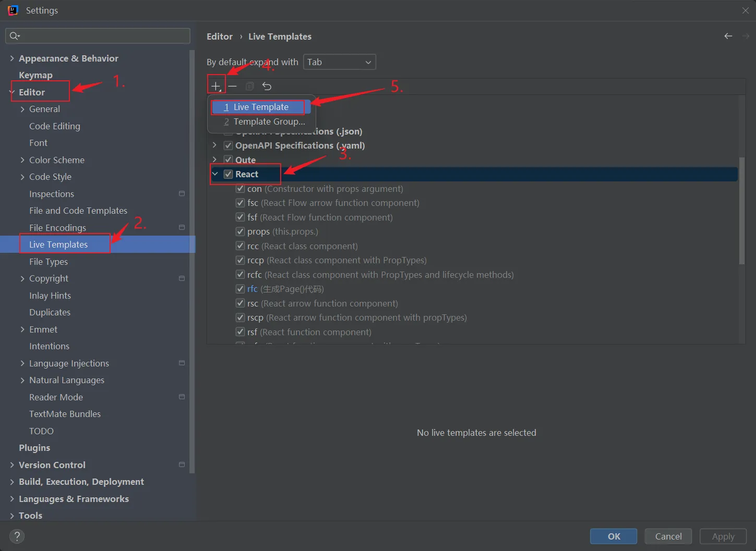Viewport: 756px width, 551px height.
Task: Toggle OpenAPI Specifications (.yaml) checkbox
Action: coord(228,145)
